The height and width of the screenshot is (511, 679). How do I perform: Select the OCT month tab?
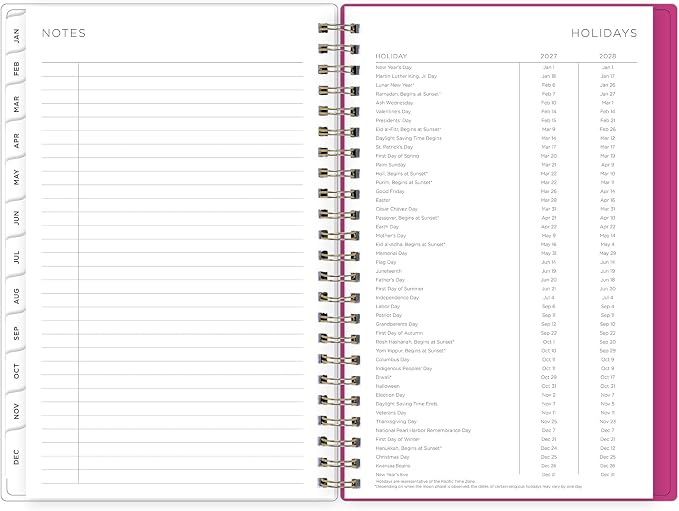[x=16, y=371]
